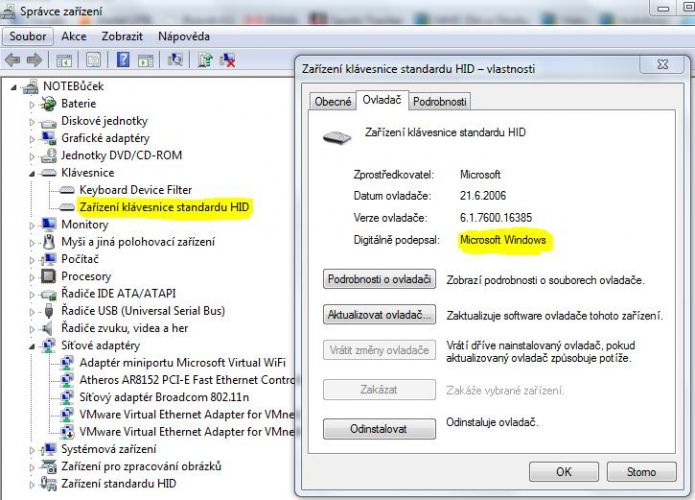
Task: Open the Soubor menu
Action: (x=27, y=36)
